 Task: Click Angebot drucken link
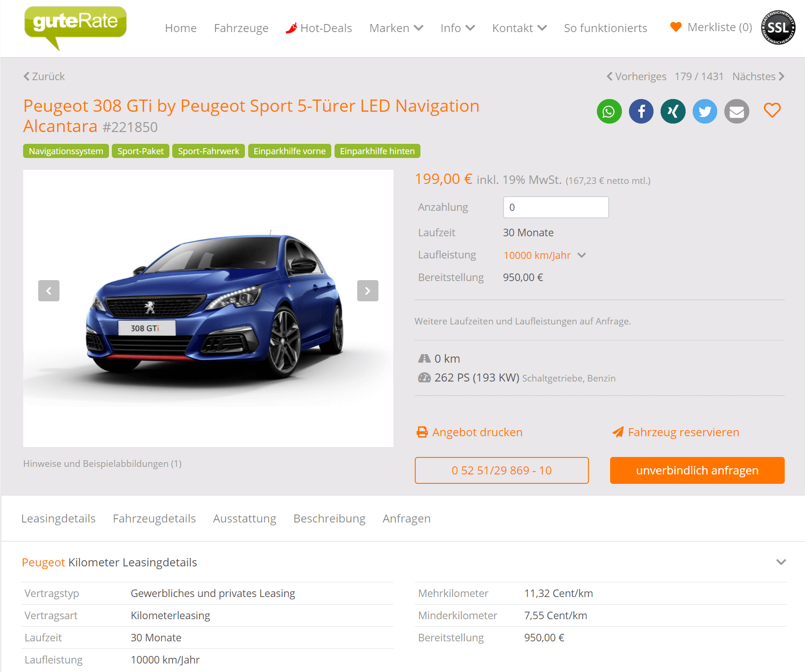[477, 432]
